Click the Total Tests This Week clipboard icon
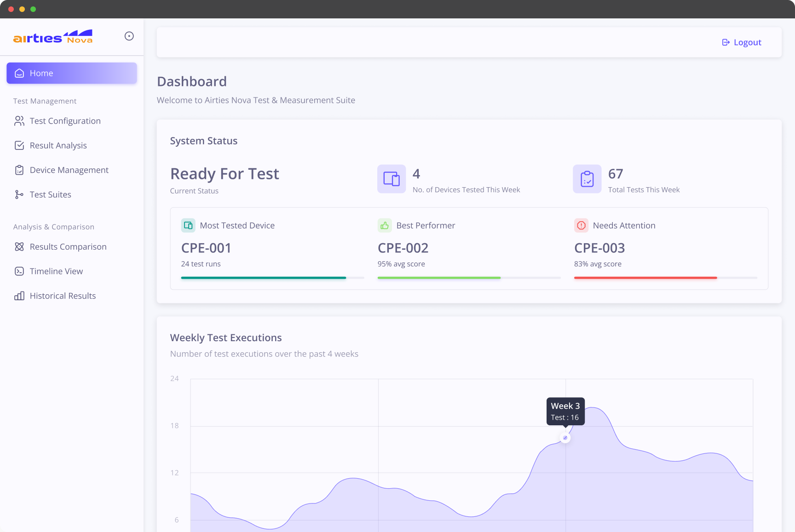Screen dimensions: 795x532 pyautogui.click(x=587, y=179)
